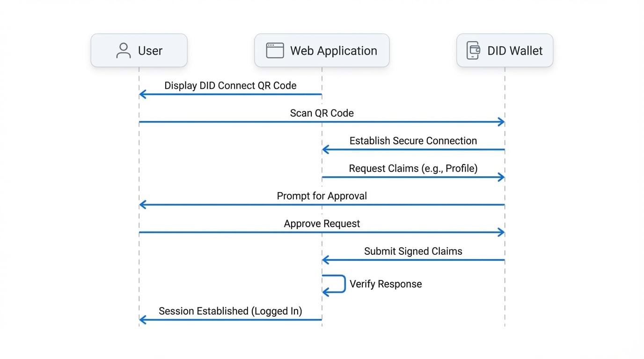644x359 pixels.
Task: Click the Prompt for Approval label
Action: [322, 196]
